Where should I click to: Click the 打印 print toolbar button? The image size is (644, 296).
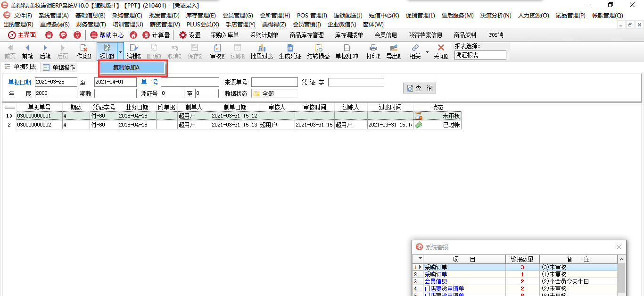pos(373,51)
